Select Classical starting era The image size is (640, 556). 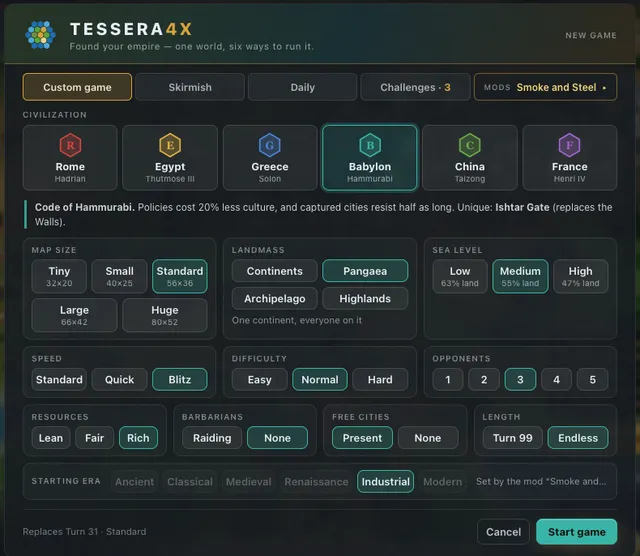click(190, 482)
